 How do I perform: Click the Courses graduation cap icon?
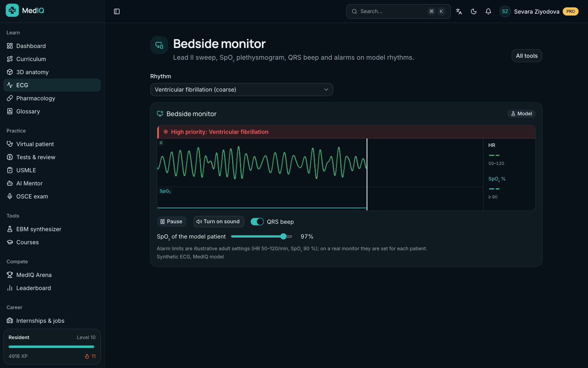click(x=10, y=242)
